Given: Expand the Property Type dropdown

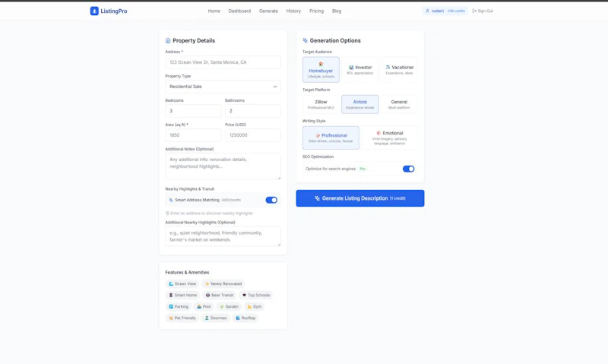Looking at the screenshot, I should (x=223, y=87).
